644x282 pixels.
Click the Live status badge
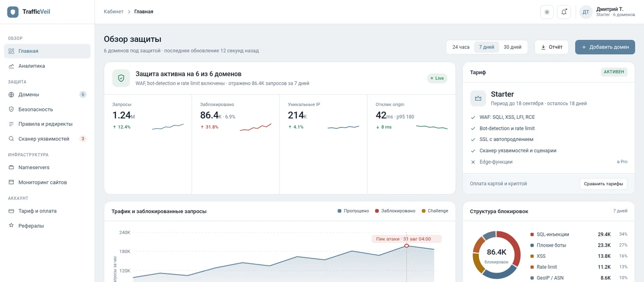(437, 78)
